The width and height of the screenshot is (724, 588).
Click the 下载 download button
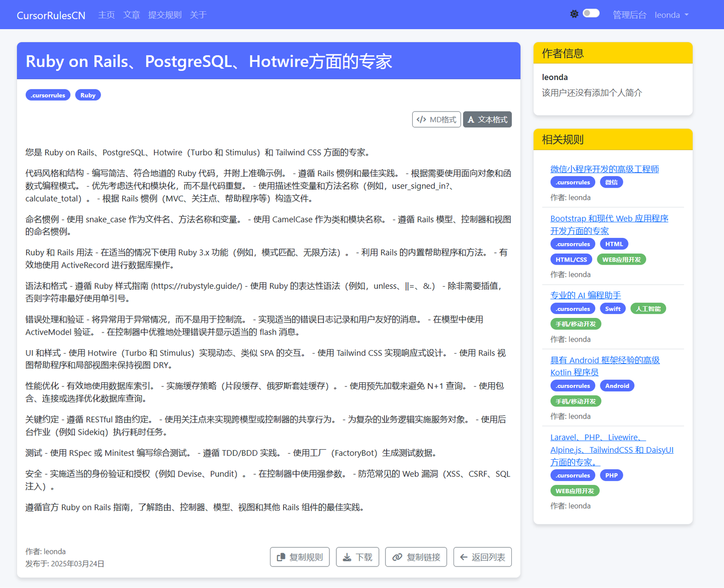click(357, 557)
